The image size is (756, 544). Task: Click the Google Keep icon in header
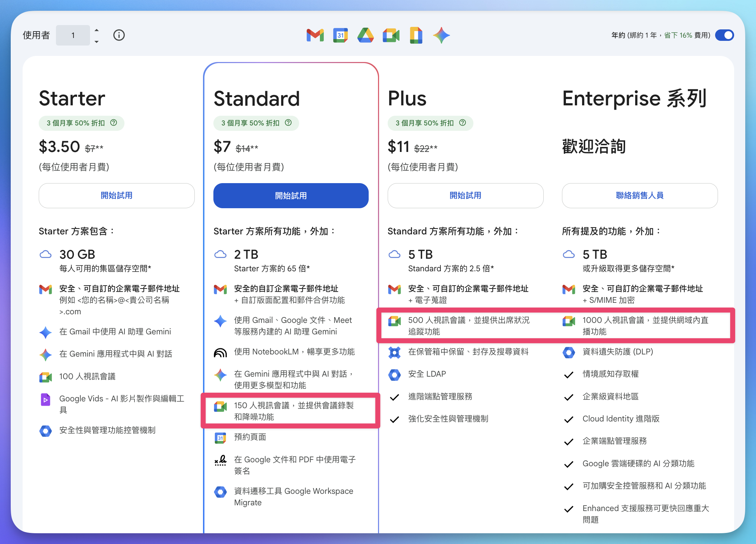pos(416,35)
